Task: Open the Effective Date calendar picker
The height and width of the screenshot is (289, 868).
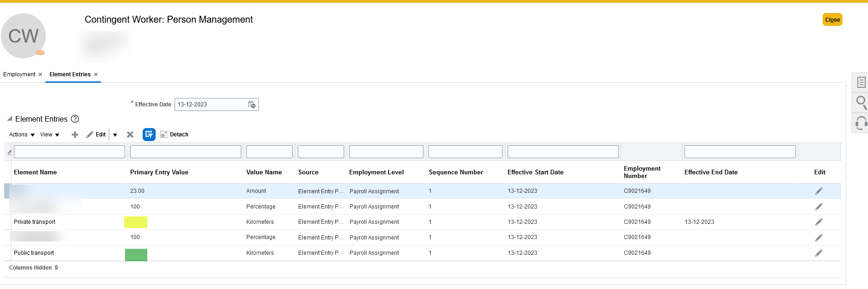Action: [252, 105]
